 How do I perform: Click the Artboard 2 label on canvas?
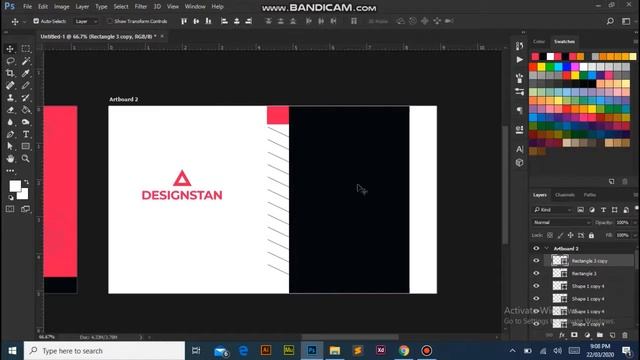[x=124, y=99]
